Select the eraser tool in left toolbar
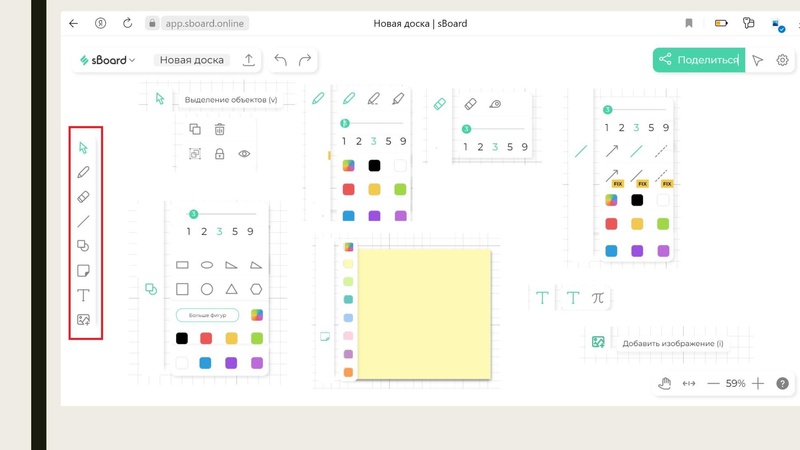Viewport: 800px width, 450px height. 84,197
